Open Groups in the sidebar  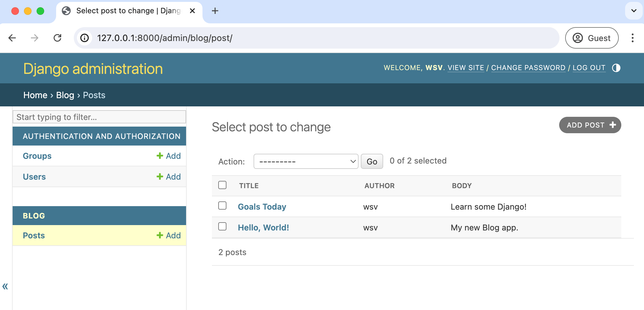click(37, 156)
